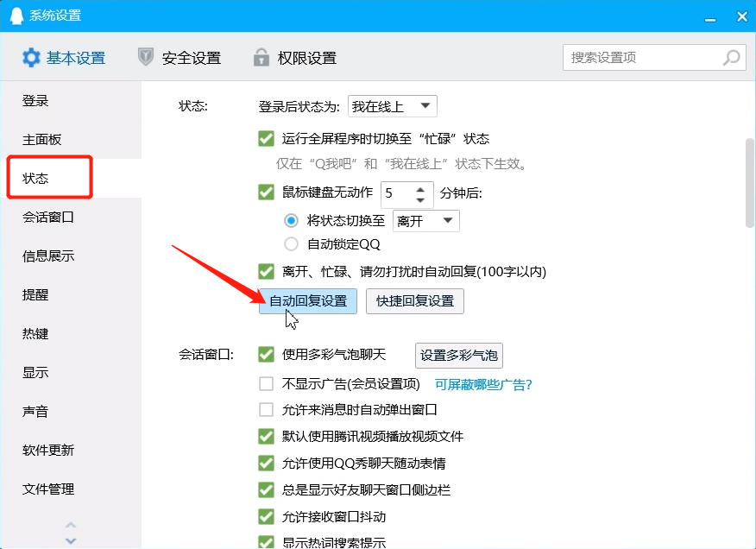This screenshot has height=549, width=756.
Task: Click the 设置多彩气泡 button
Action: coord(458,355)
